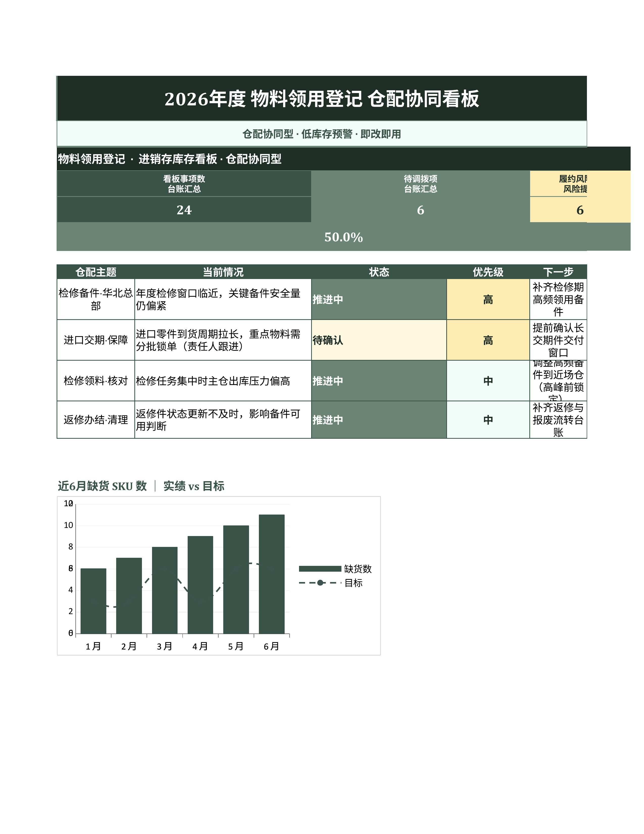Click the 待确认 status cell
The height and width of the screenshot is (834, 644).
tap(379, 340)
